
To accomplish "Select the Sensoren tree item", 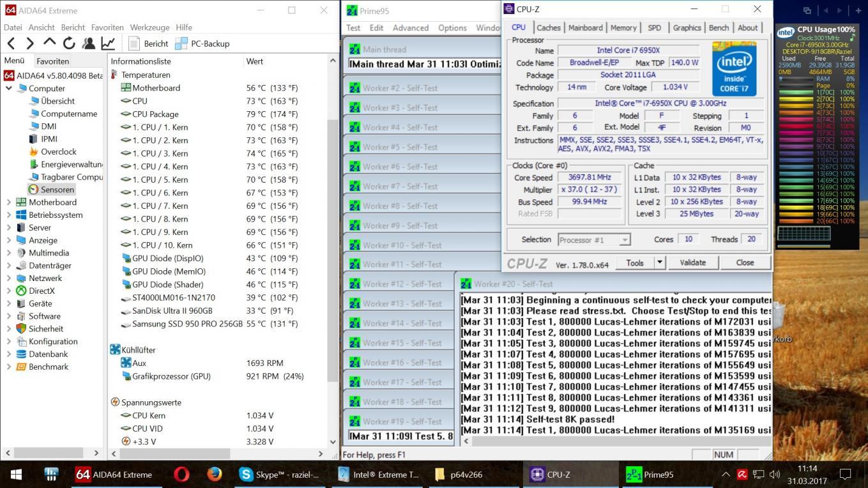I will 57,190.
